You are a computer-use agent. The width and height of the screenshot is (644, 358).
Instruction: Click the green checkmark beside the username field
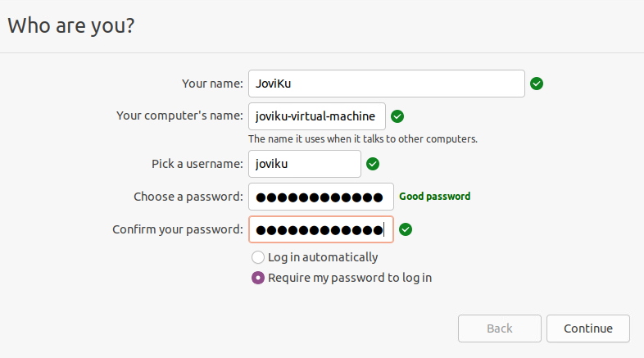point(373,164)
